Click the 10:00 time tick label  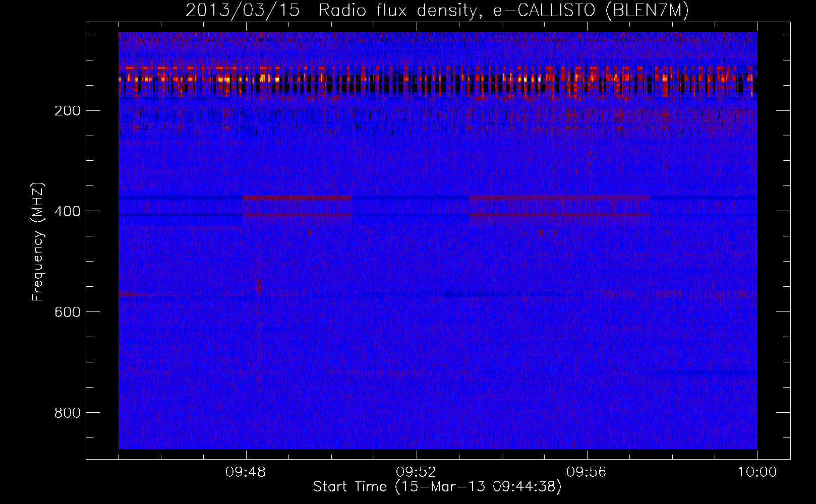757,472
